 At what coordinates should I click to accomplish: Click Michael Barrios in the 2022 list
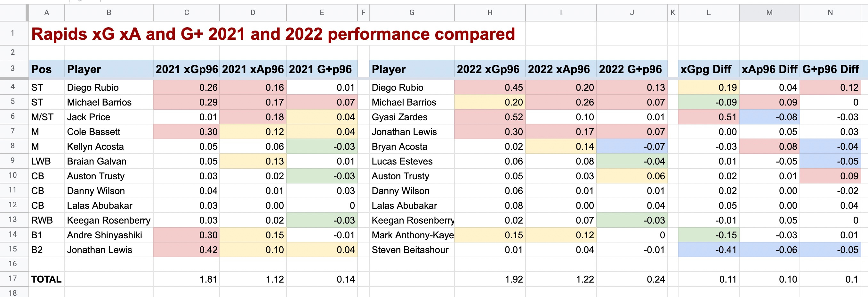coord(411,102)
